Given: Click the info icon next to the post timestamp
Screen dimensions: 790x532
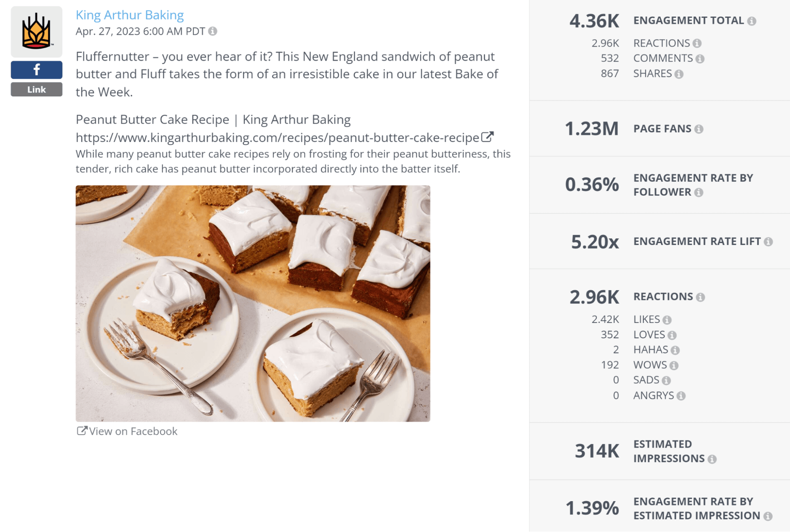Looking at the screenshot, I should click(213, 32).
